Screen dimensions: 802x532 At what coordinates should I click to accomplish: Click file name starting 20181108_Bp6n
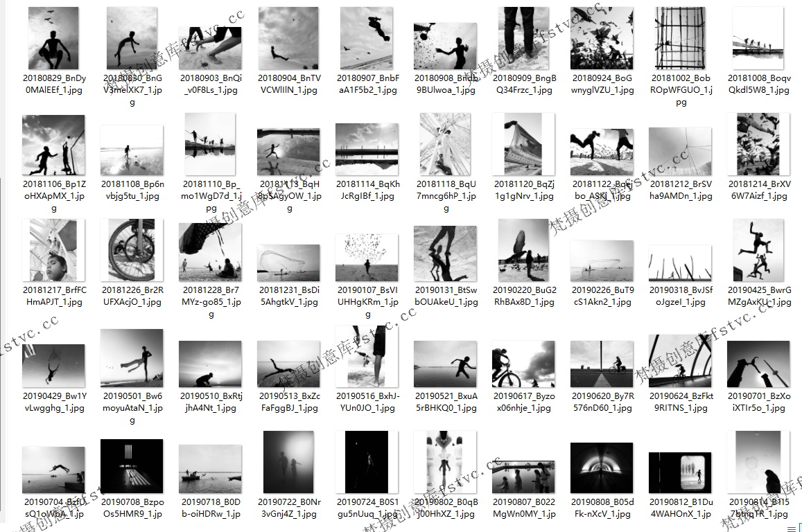coord(132,190)
